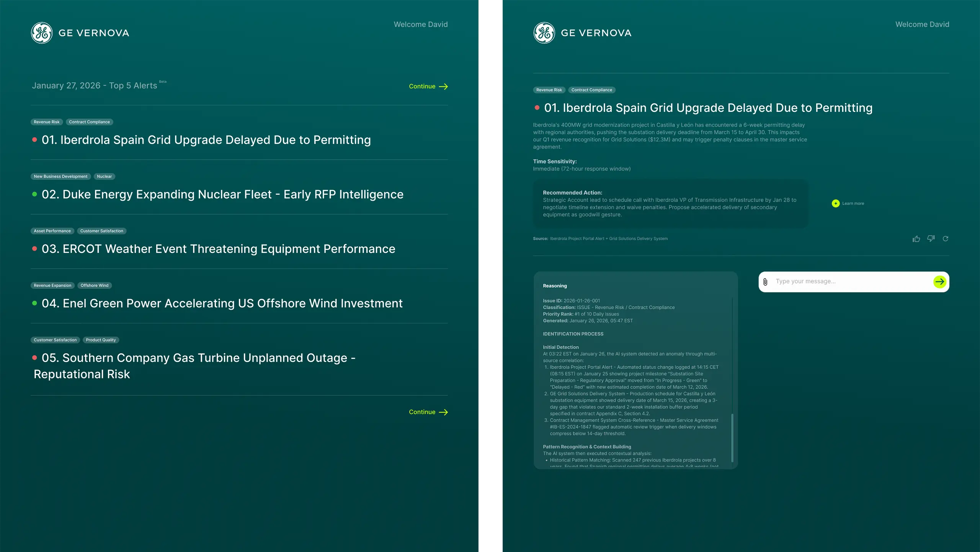Open alert 03 ERCOT Weather Event
The width and height of the screenshot is (980, 552).
tap(218, 249)
